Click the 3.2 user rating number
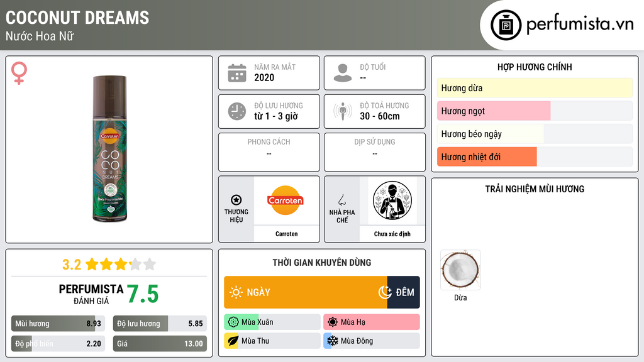 [72, 265]
